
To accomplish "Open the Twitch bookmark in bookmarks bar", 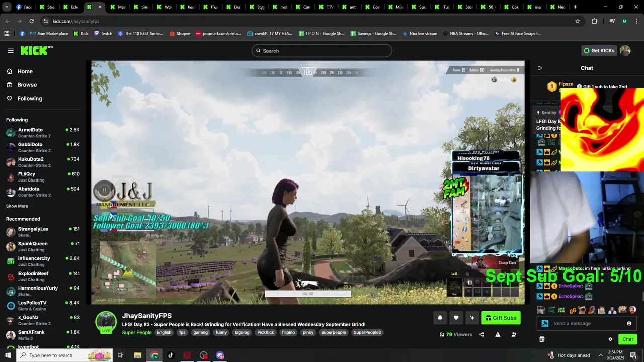I will coord(103,34).
